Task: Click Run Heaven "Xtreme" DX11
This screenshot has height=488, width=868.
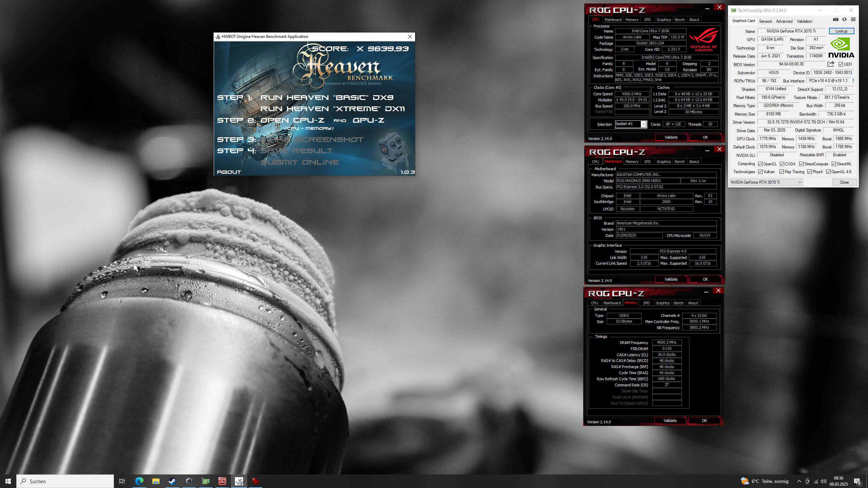Action: click(332, 109)
